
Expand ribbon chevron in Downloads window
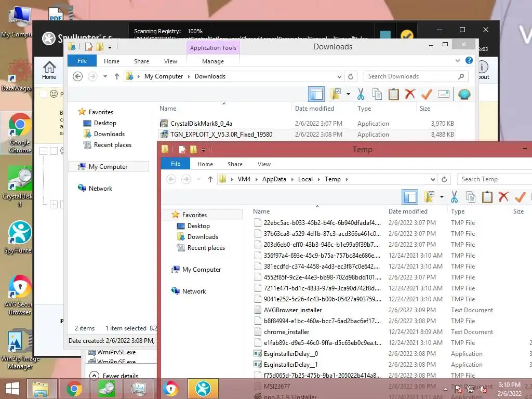point(458,60)
